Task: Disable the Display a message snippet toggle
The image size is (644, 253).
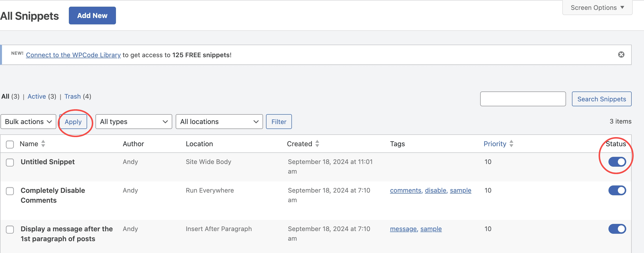Action: pos(617,229)
